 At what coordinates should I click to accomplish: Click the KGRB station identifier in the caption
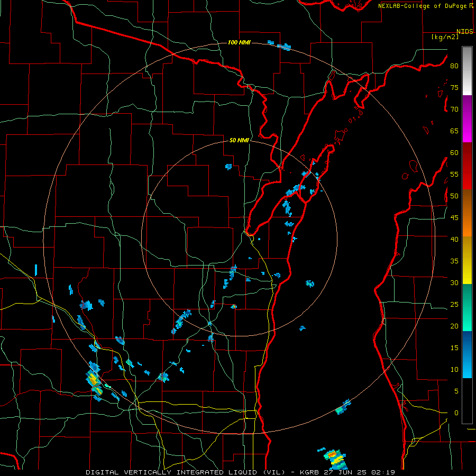309,472
